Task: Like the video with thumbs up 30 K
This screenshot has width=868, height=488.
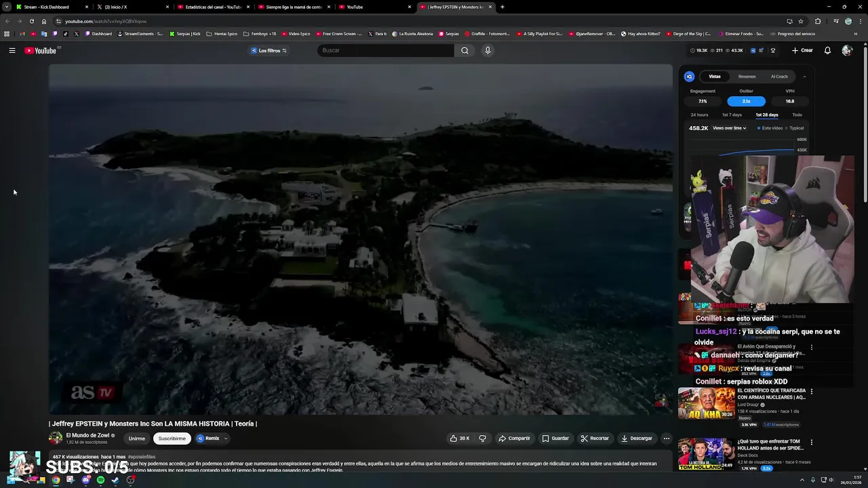Action: (x=460, y=439)
